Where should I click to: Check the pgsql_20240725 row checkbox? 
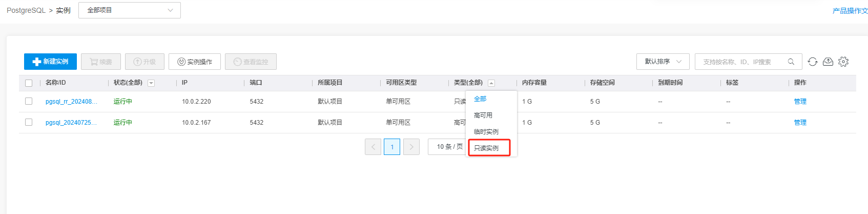click(x=29, y=122)
